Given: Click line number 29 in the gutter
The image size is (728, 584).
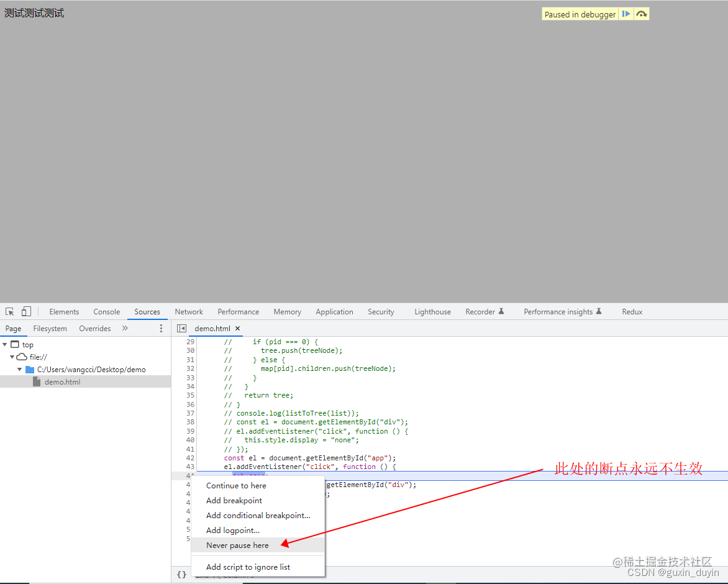Looking at the screenshot, I should click(190, 342).
